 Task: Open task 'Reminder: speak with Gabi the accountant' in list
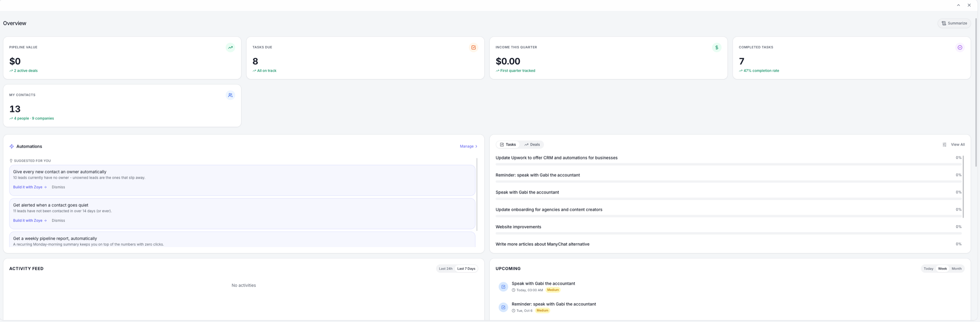537,175
